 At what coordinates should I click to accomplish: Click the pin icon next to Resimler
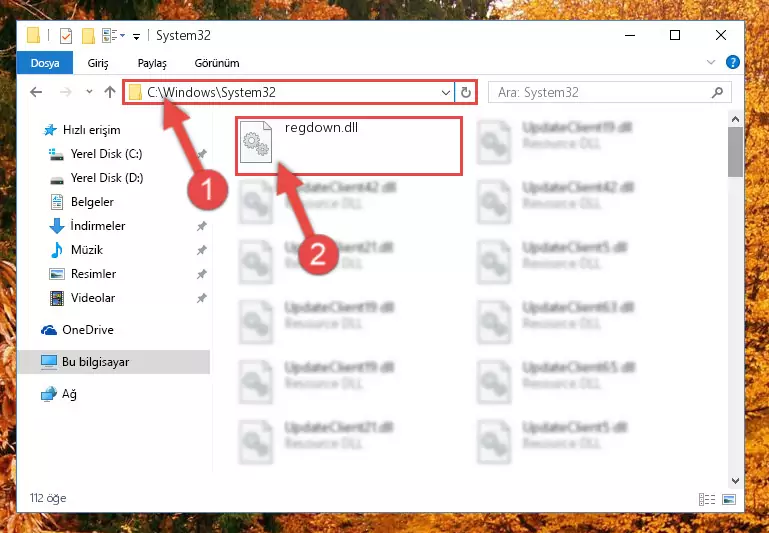click(202, 274)
